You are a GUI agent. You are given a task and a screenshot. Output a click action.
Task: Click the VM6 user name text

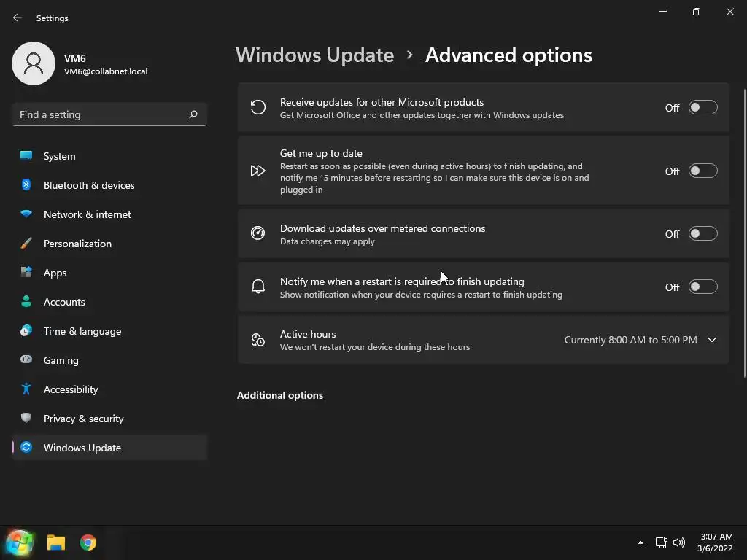(75, 58)
